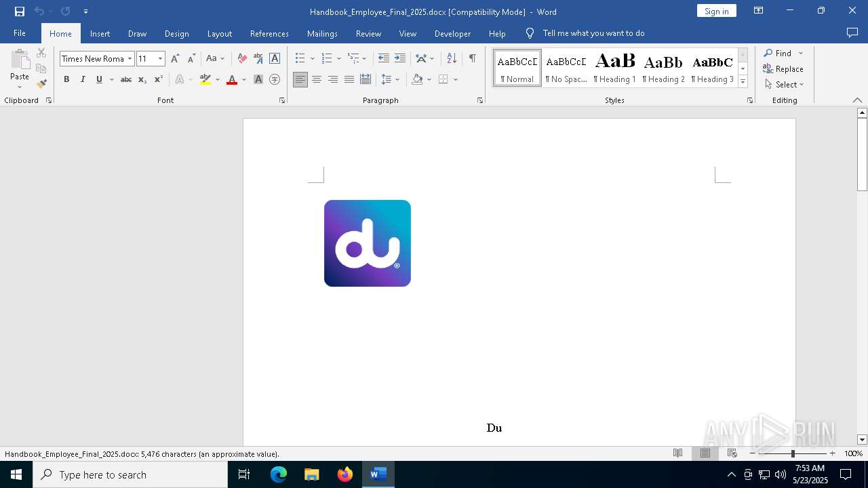Image resolution: width=868 pixels, height=488 pixels.
Task: Align text to the right
Action: [x=333, y=79]
